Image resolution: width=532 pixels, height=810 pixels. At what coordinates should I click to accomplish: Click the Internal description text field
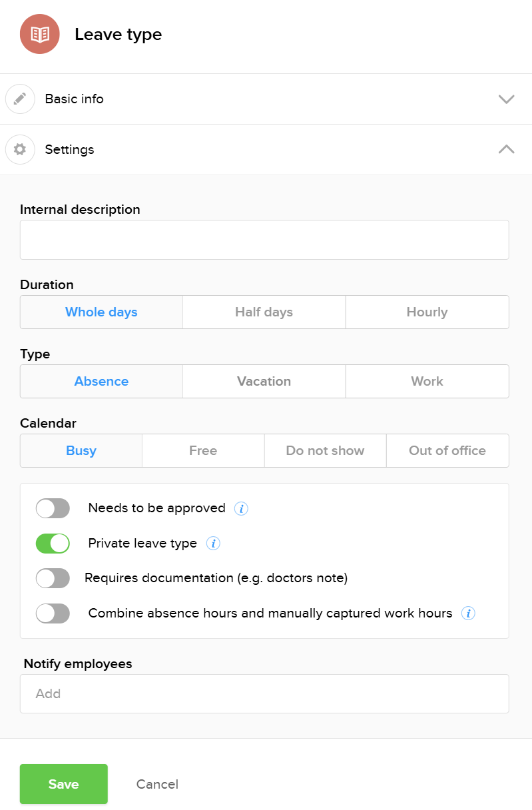[264, 239]
